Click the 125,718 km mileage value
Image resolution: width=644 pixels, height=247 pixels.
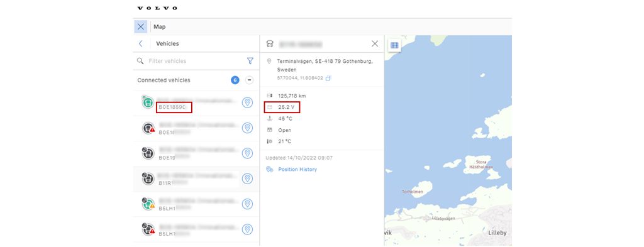tap(292, 96)
